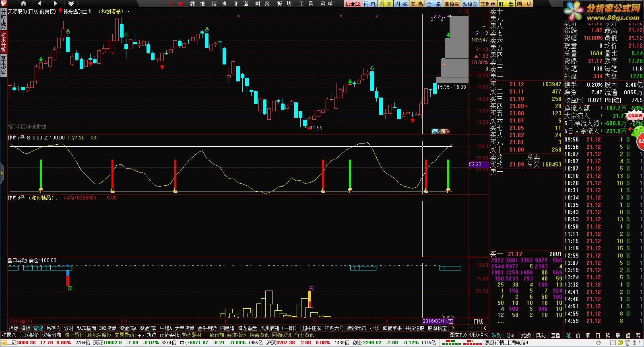The width and height of the screenshot is (644, 347).
Task: Select the 资金流A indicator tab
Action: point(128,328)
